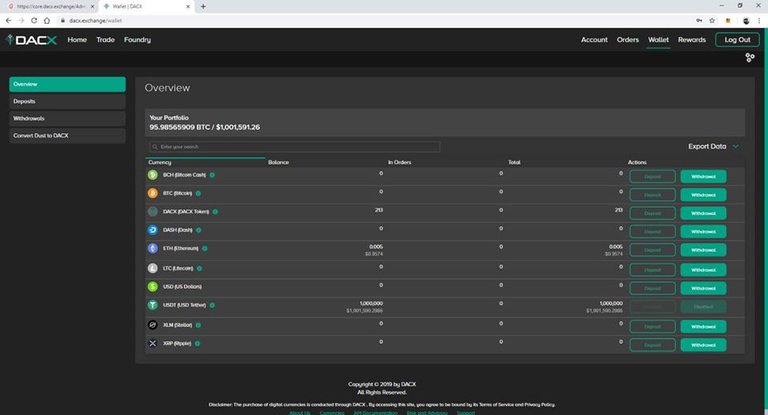Click the DACX logo in the header
Image resolution: width=768 pixels, height=415 pixels.
pos(31,40)
